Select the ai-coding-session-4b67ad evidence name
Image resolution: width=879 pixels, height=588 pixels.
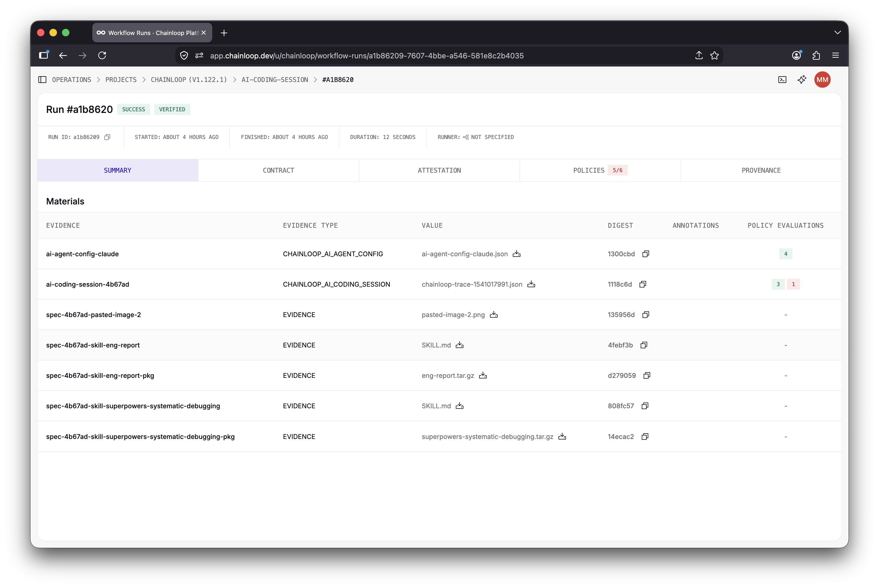87,284
